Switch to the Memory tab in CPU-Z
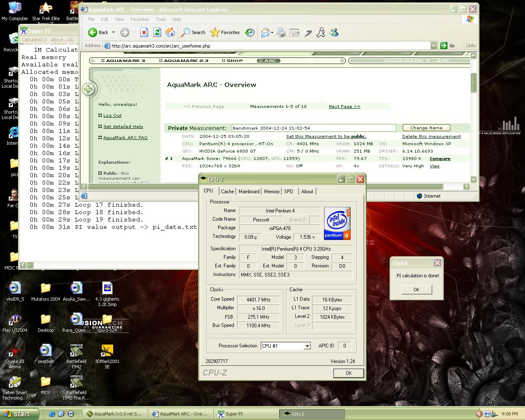The width and height of the screenshot is (525, 420). coord(272,192)
